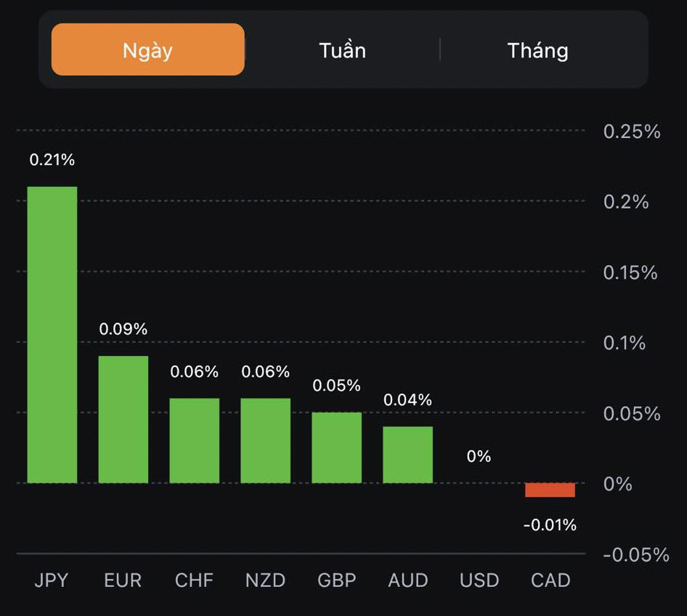
Task: Click the JPY axis label
Action: coord(52,580)
